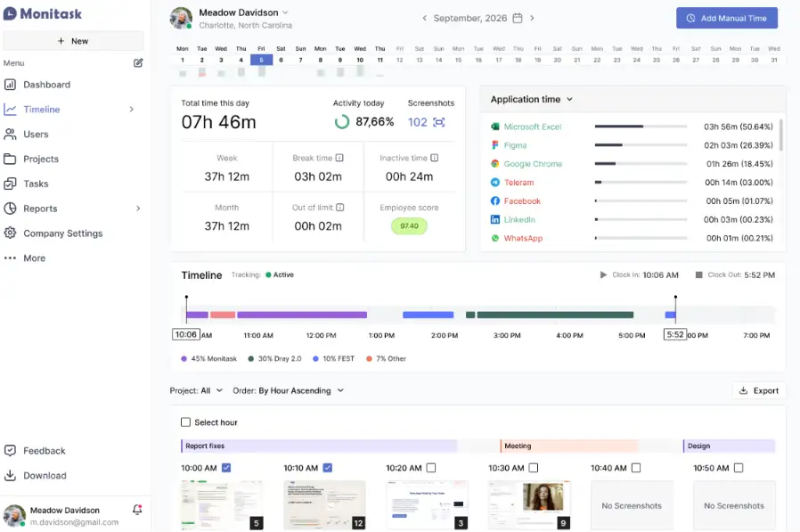Image resolution: width=800 pixels, height=532 pixels.
Task: Tick the Select hour checkbox
Action: pyautogui.click(x=185, y=422)
